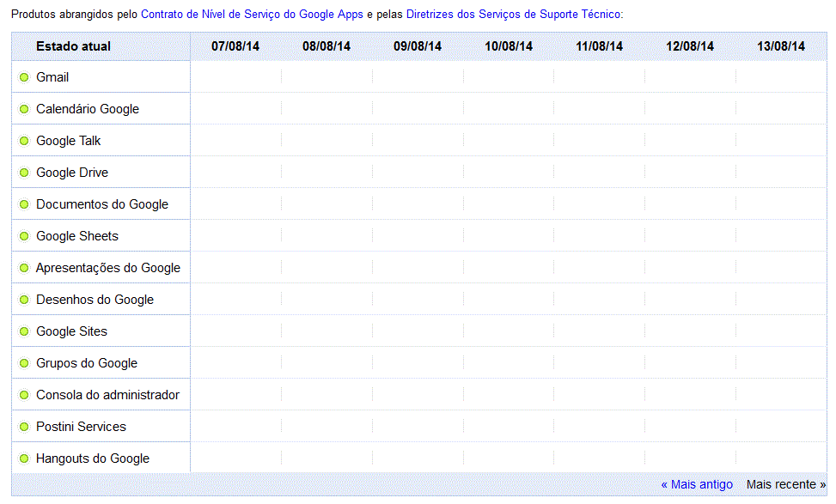Select the Desenhos do Google row label
This screenshot has width=836, height=504.
point(95,300)
